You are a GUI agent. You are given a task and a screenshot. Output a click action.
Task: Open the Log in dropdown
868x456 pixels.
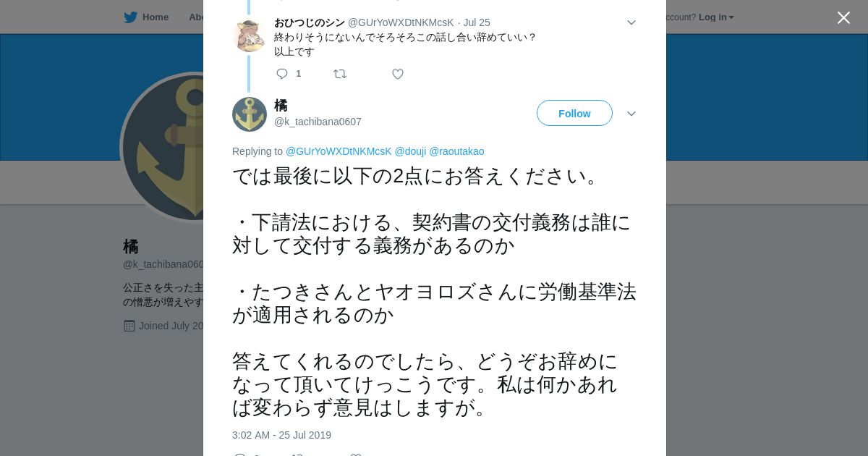[716, 17]
